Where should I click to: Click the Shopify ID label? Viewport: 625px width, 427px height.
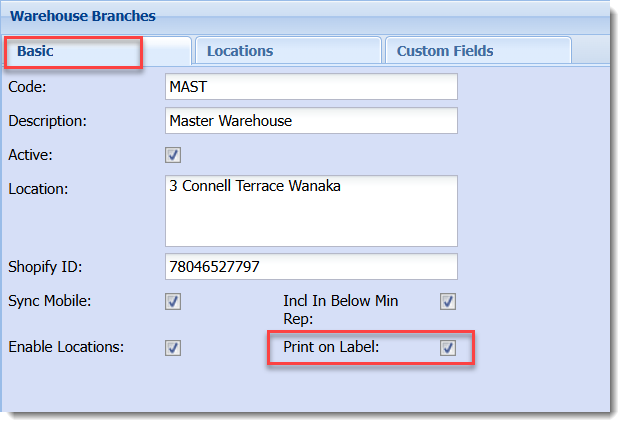tap(45, 267)
